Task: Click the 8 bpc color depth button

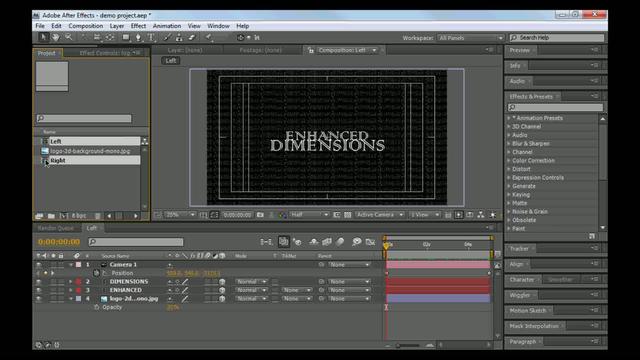Action: pos(79,216)
